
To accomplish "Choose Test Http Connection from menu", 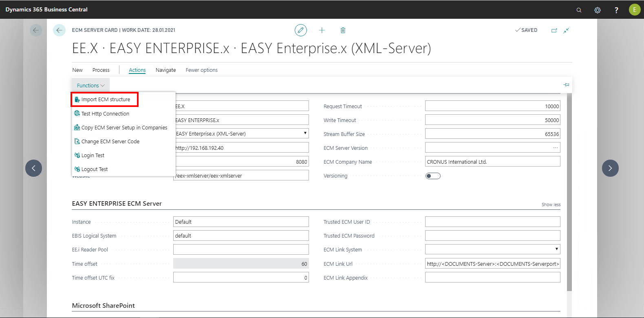I will click(x=105, y=114).
